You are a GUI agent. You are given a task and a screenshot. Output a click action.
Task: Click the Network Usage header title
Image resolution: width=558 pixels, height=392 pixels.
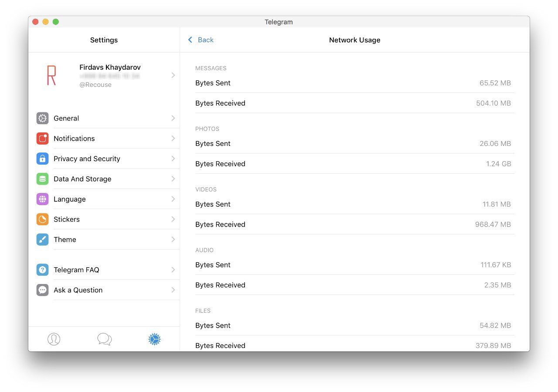pyautogui.click(x=355, y=40)
